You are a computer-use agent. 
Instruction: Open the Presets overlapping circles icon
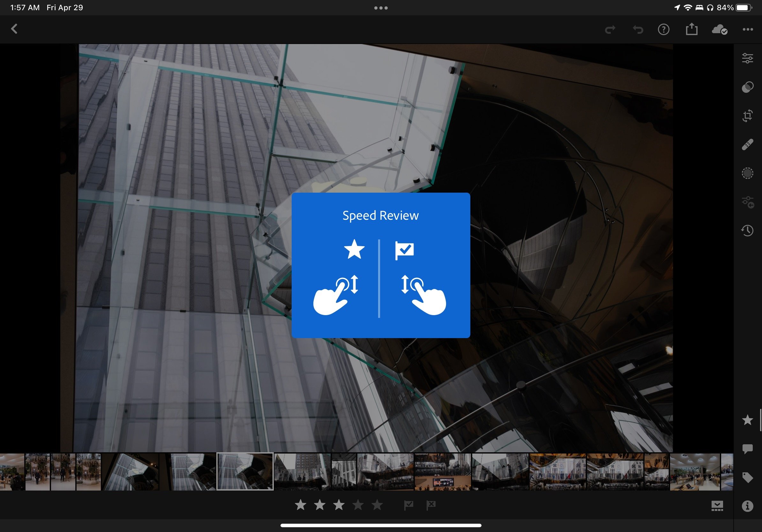(747, 87)
